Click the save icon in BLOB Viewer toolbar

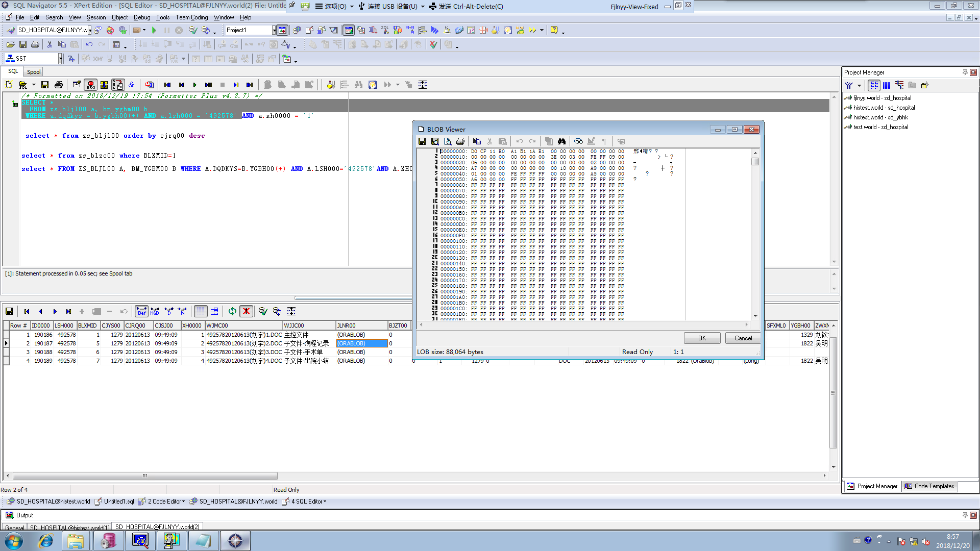click(x=422, y=141)
